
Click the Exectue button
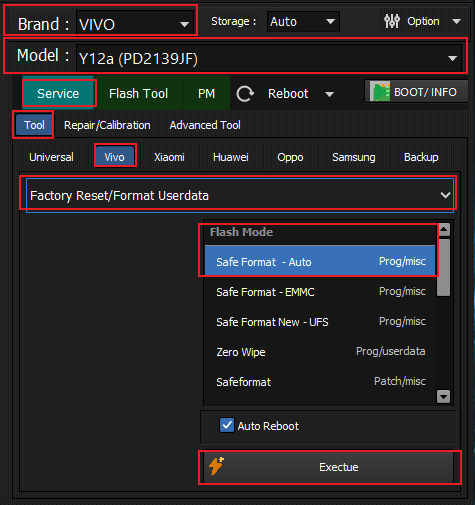[x=329, y=467]
